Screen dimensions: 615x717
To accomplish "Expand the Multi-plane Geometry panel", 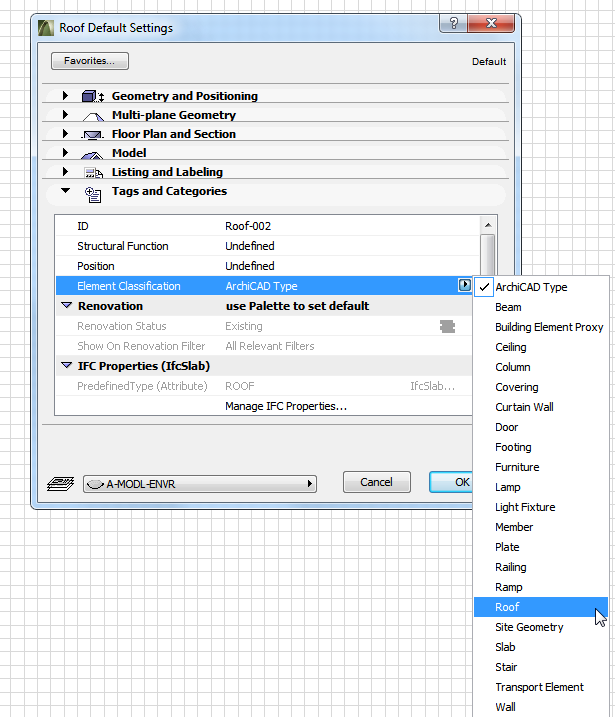I will click(65, 114).
